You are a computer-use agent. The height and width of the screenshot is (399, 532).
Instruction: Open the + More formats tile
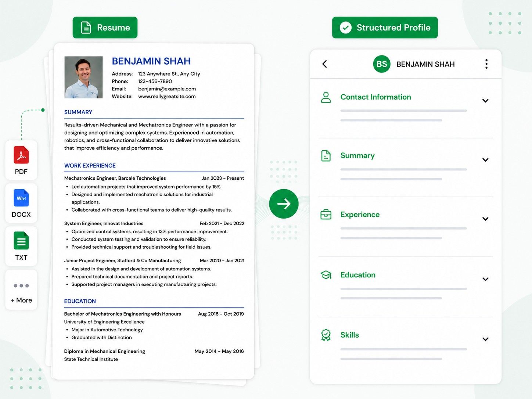click(x=21, y=290)
